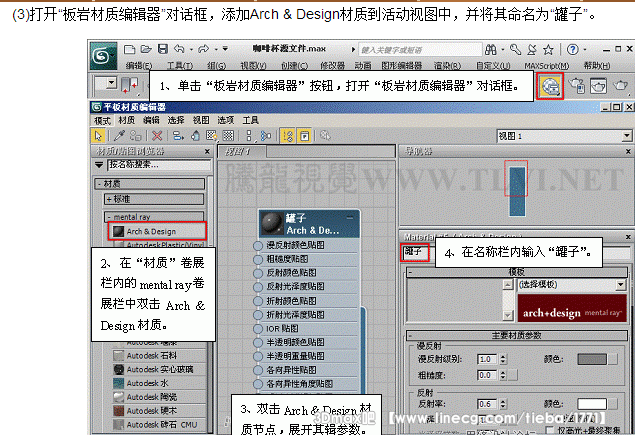
Task: Open the 渲染(R) main menu
Action: click(x=447, y=65)
